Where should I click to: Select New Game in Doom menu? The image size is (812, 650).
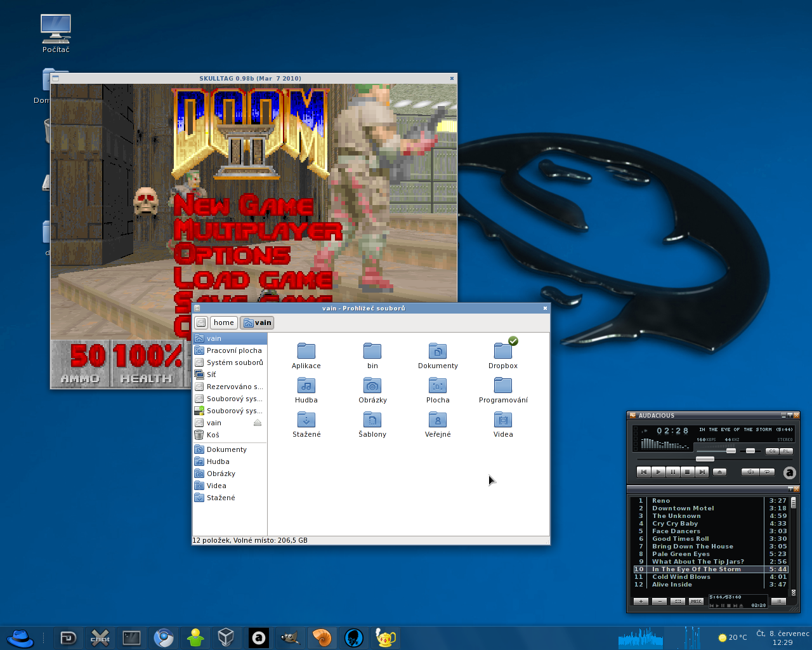[x=243, y=206]
